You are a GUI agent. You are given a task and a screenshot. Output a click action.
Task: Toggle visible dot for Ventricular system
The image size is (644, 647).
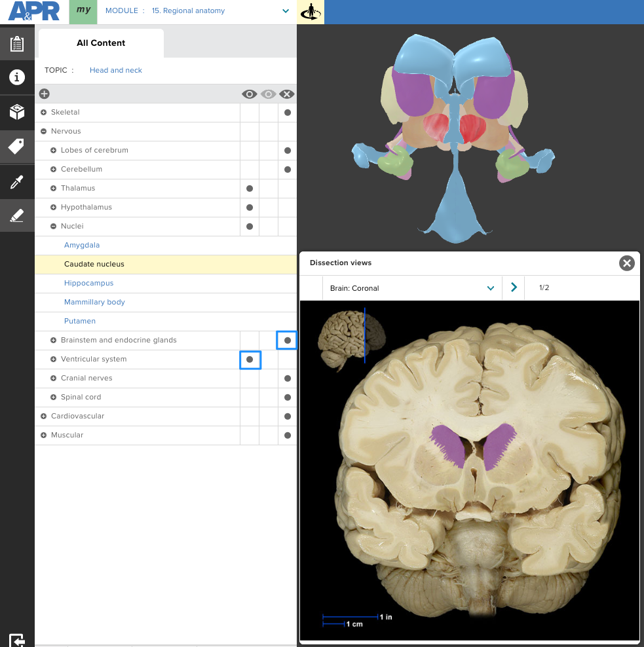pos(250,360)
